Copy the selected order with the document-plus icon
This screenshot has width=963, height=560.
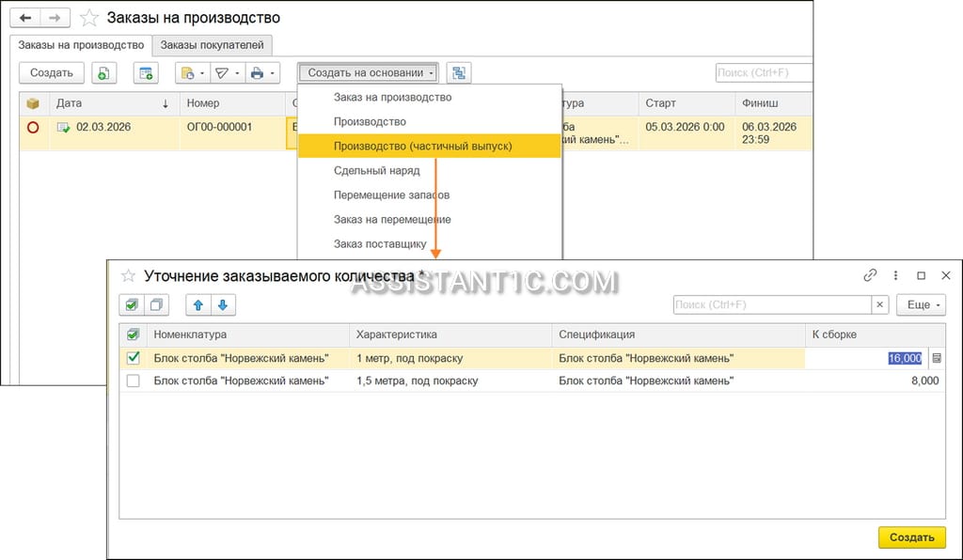coord(103,73)
